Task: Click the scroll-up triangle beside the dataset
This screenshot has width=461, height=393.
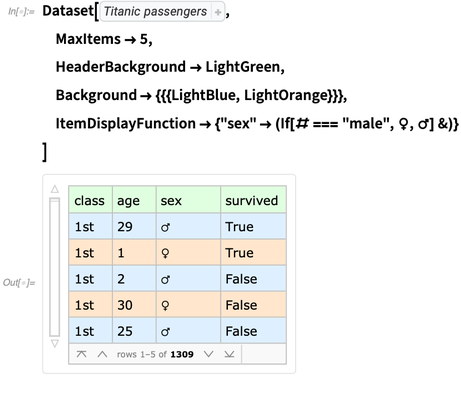Action: coord(55,189)
